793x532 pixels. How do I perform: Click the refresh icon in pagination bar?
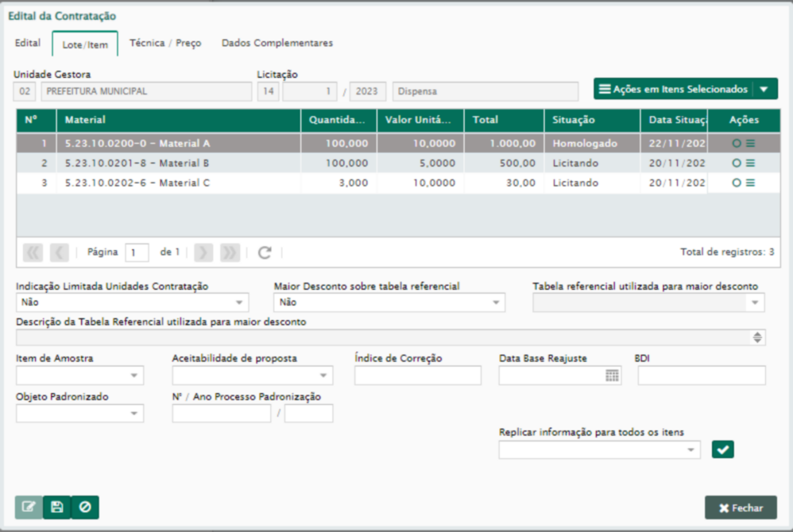265,253
